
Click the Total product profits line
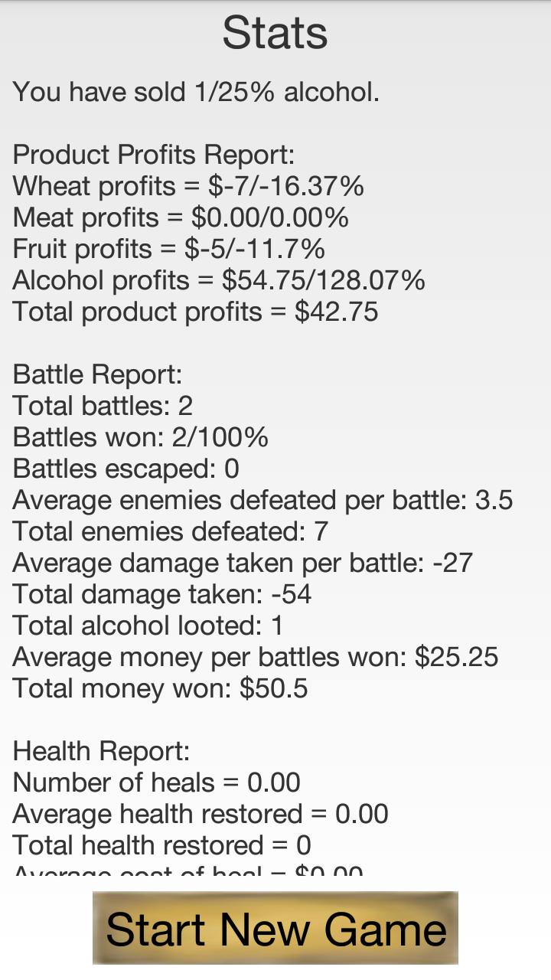pos(195,312)
